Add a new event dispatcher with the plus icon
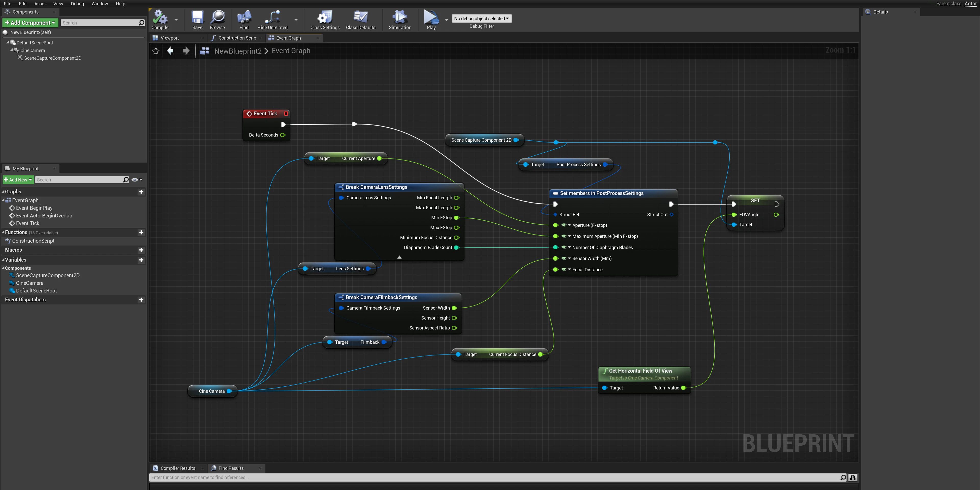The image size is (980, 490). (x=141, y=300)
